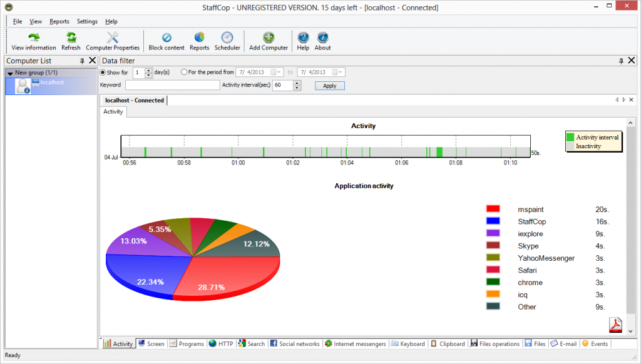This screenshot has width=641, height=364.
Task: Switch to the Keyboard tab
Action: pyautogui.click(x=408, y=344)
